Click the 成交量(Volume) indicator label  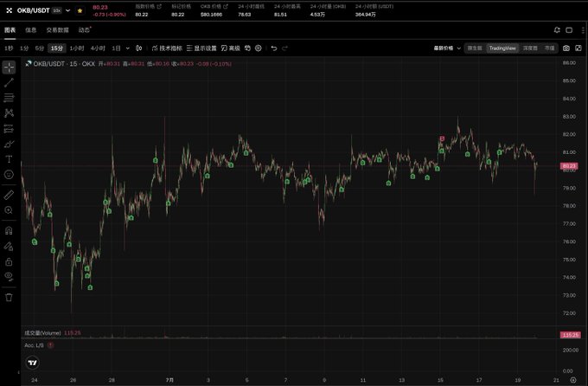pyautogui.click(x=42, y=333)
